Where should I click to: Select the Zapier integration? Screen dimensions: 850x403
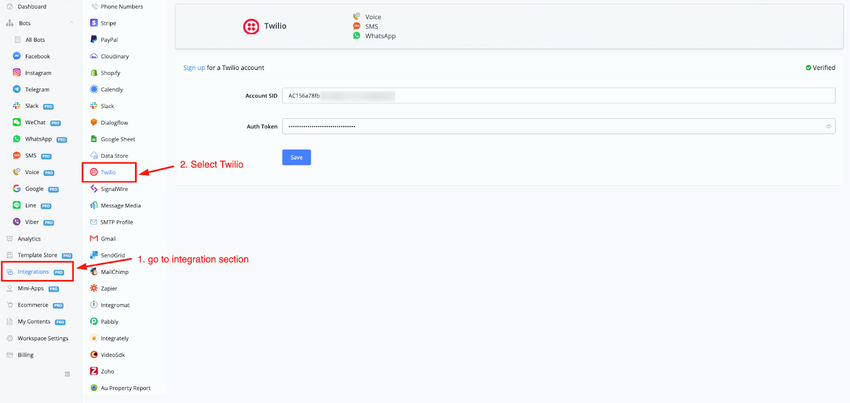[104, 289]
